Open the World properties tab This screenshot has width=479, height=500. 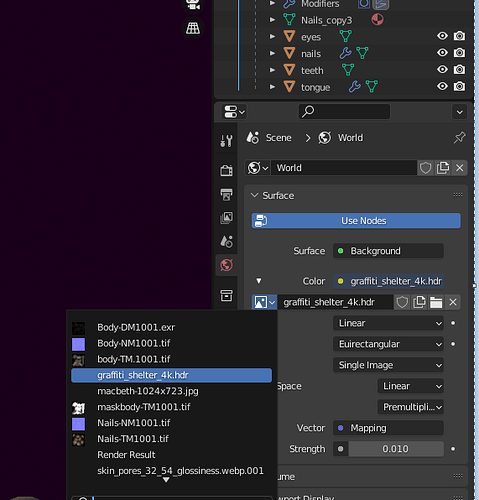pos(226,265)
